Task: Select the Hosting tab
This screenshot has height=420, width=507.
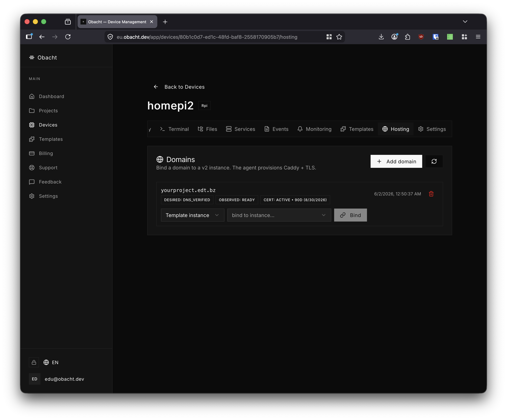Action: (395, 129)
